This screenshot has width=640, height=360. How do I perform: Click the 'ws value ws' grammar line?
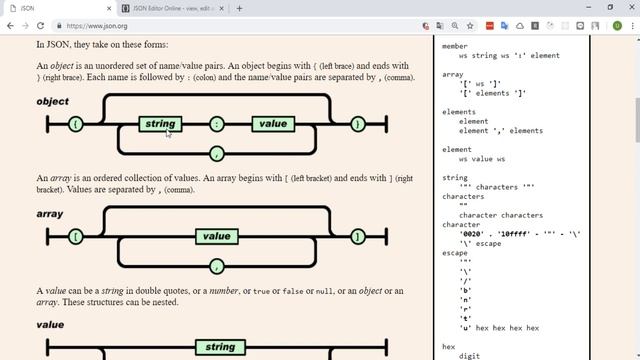482,159
